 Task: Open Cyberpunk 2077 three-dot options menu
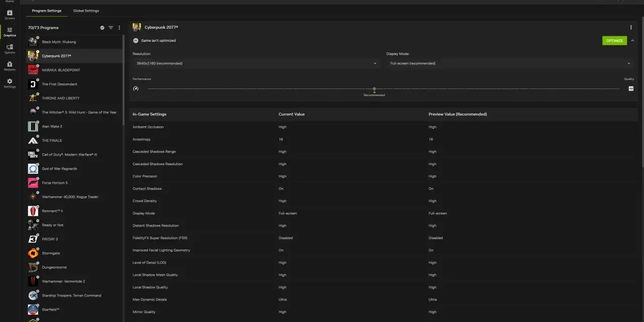click(631, 27)
